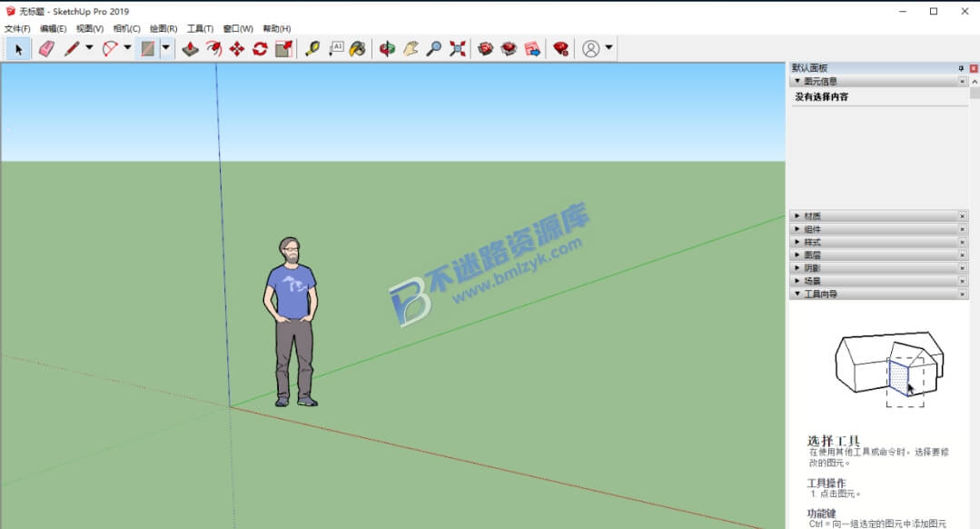Image resolution: width=980 pixels, height=529 pixels.
Task: Open the 窗口(W) menu
Action: point(238,29)
